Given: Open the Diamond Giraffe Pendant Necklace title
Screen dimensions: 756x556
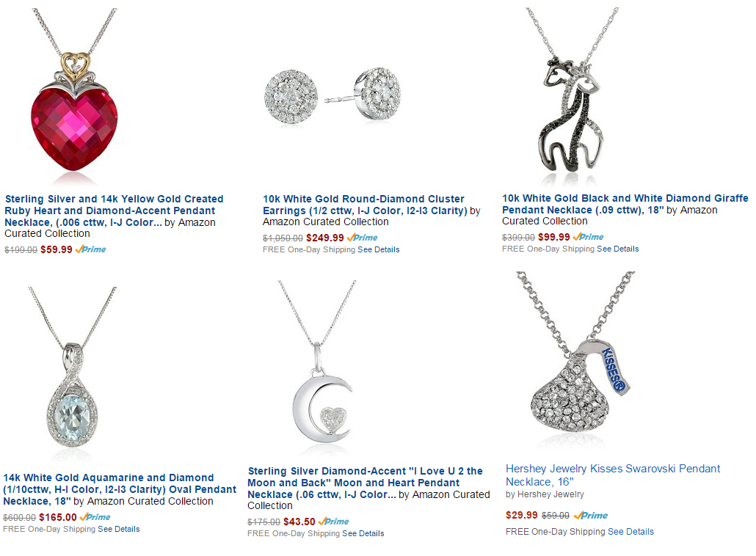Looking at the screenshot, I should click(x=625, y=204).
